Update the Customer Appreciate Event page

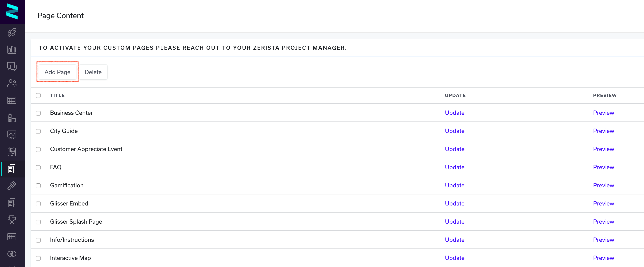(454, 149)
